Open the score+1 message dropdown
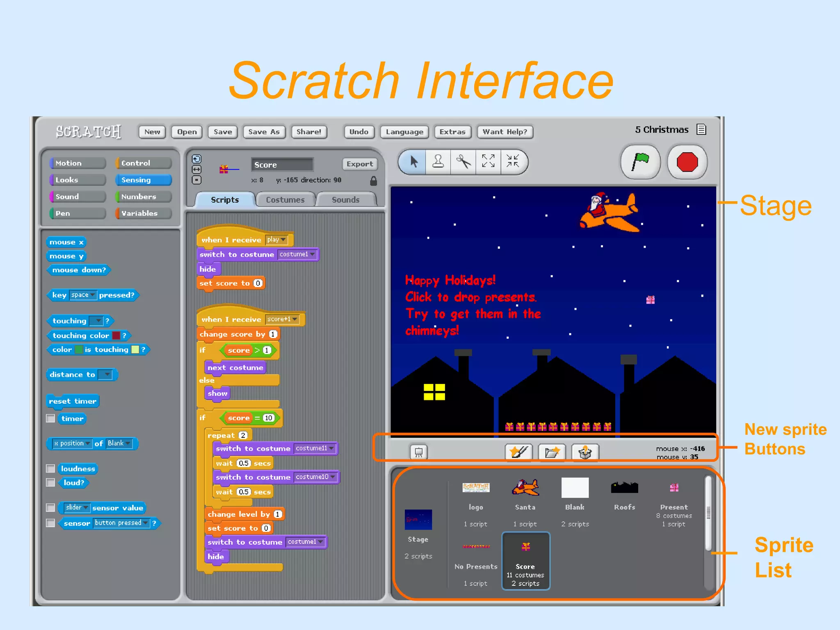Screen dimensions: 840x630 pos(282,319)
